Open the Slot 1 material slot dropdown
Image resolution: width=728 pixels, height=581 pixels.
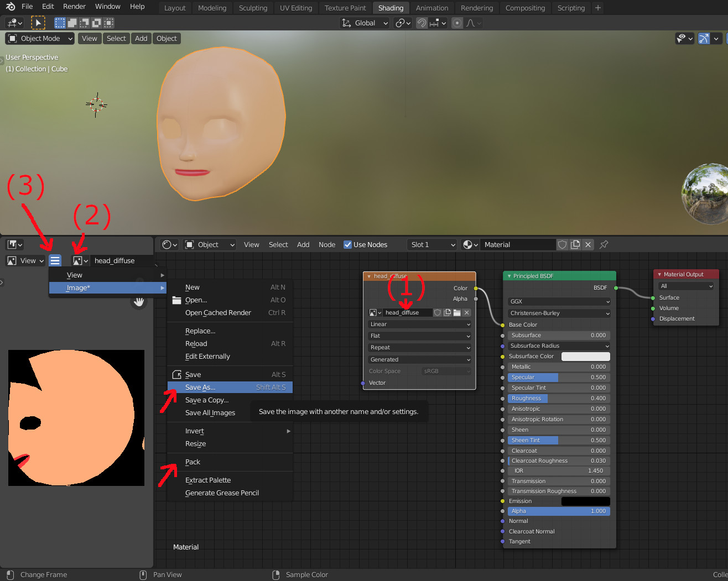431,244
